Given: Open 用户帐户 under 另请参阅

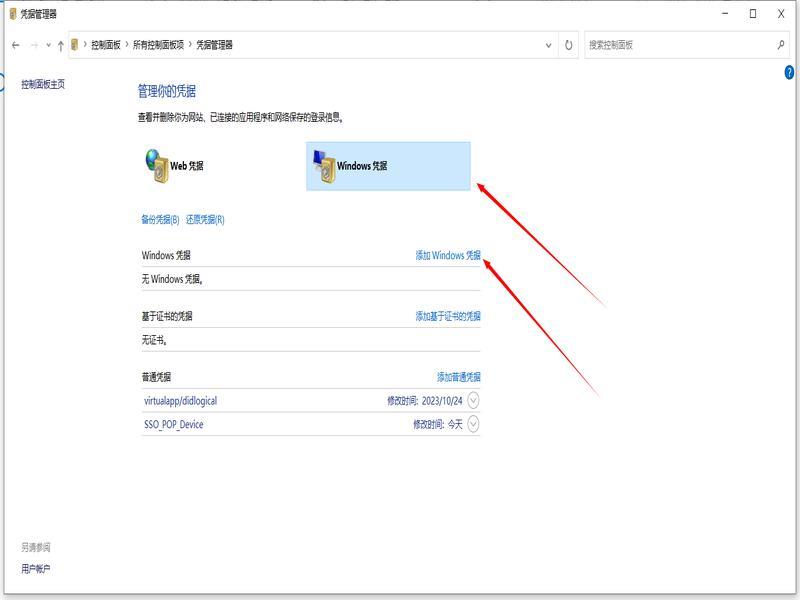Looking at the screenshot, I should click(35, 569).
